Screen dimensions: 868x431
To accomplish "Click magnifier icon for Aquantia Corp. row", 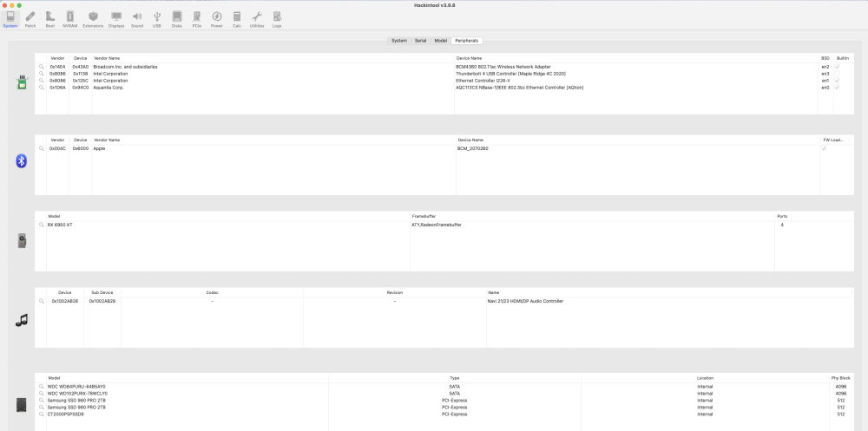I will tap(41, 88).
